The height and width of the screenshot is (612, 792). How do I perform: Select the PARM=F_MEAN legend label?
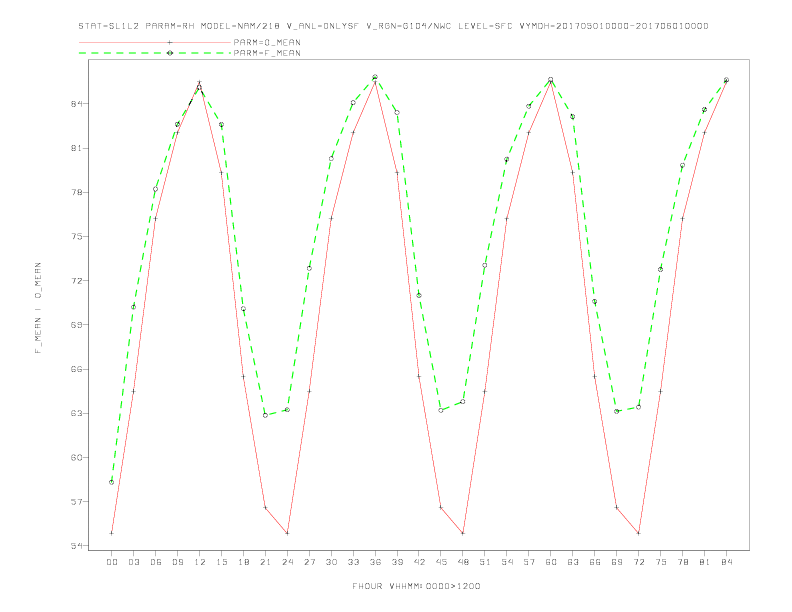pyautogui.click(x=267, y=53)
